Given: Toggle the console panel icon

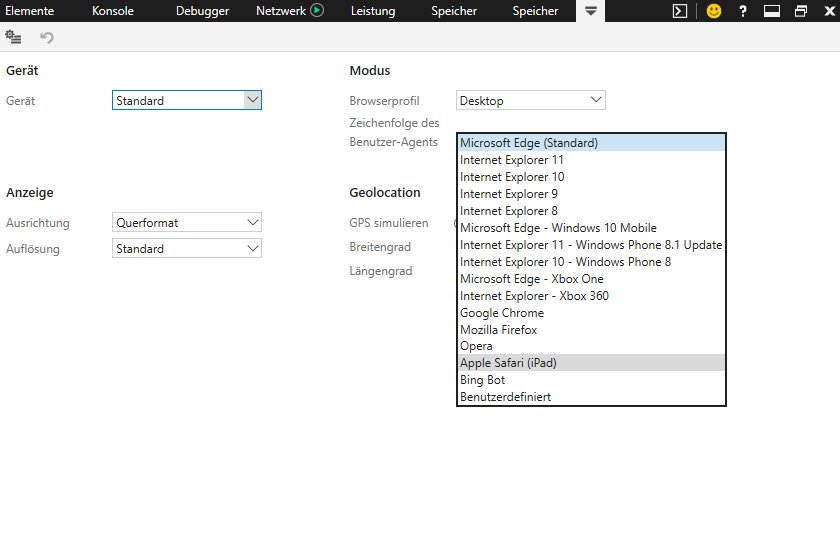Looking at the screenshot, I should coord(679,11).
